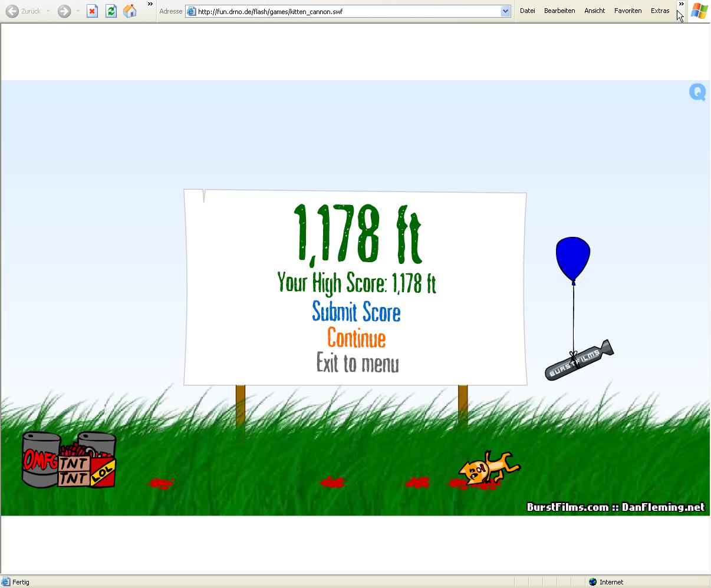Click the "Your High Score: 1,178 ft" text
This screenshot has height=588, width=711.
pyautogui.click(x=357, y=283)
